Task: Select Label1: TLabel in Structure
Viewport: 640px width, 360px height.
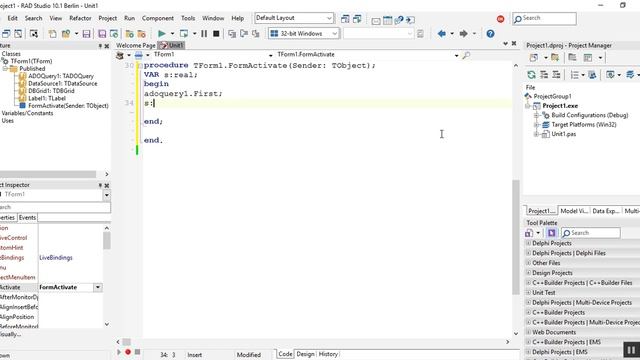Action: [47, 98]
